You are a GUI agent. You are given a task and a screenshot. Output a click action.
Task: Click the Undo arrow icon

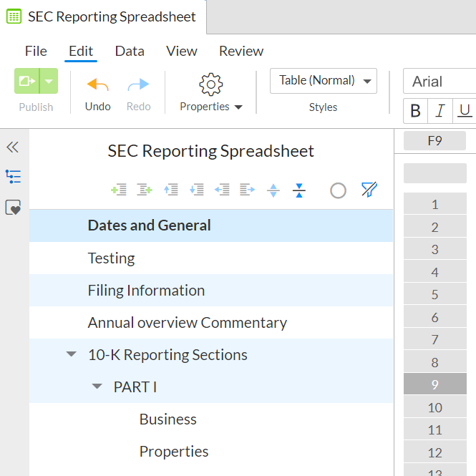pyautogui.click(x=97, y=84)
